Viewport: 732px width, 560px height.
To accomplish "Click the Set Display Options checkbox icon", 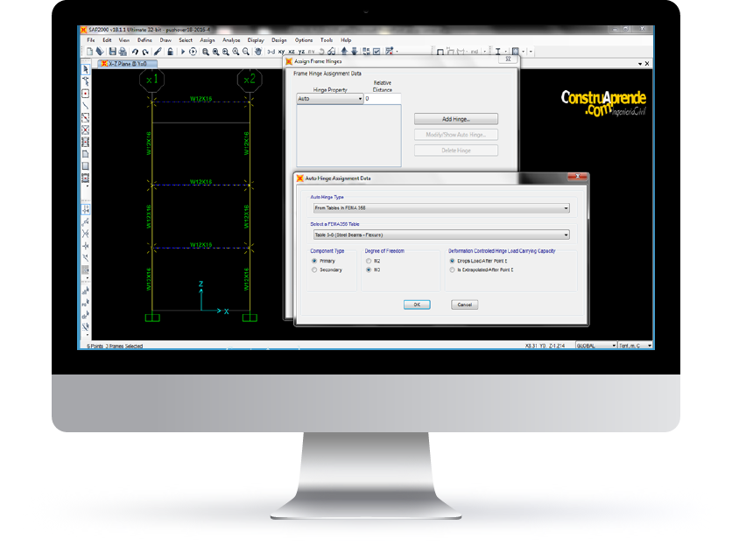I will tap(377, 52).
